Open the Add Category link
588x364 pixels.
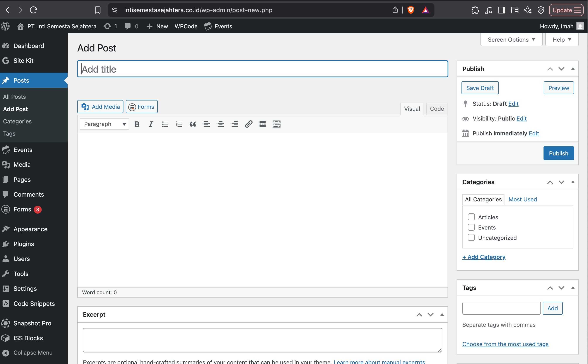pyautogui.click(x=484, y=257)
